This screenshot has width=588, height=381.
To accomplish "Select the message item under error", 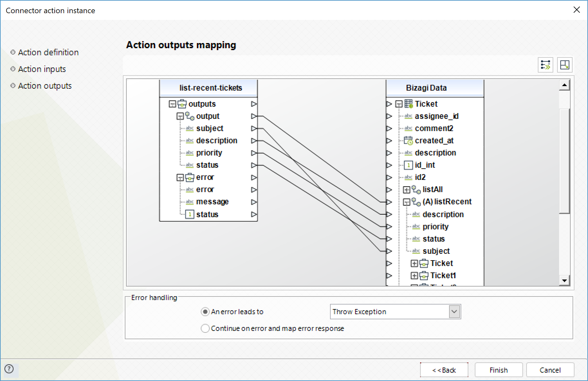I will click(x=212, y=202).
